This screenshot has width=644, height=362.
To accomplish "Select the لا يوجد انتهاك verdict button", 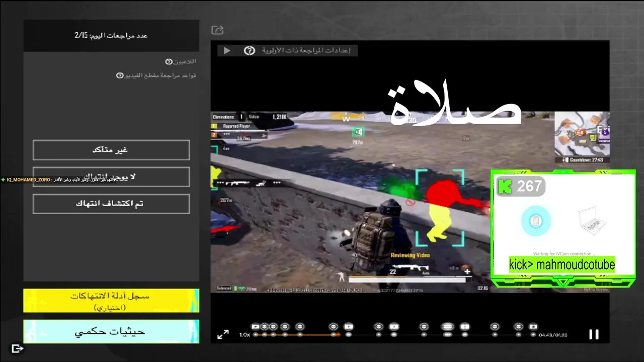I will (x=111, y=177).
